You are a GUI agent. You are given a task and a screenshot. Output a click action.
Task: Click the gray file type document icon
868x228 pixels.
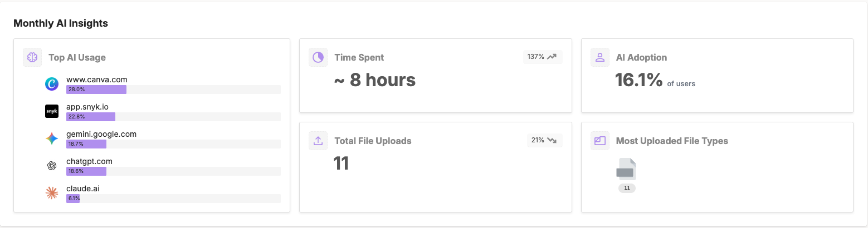626,170
